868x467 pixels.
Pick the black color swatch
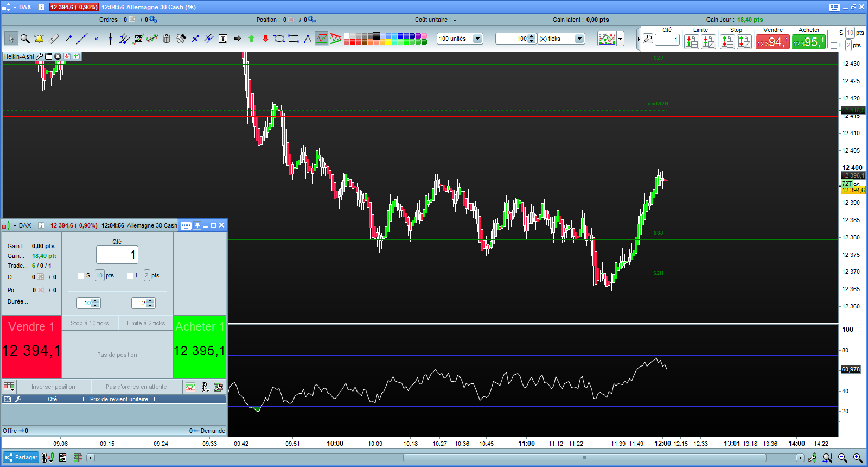(376, 36)
